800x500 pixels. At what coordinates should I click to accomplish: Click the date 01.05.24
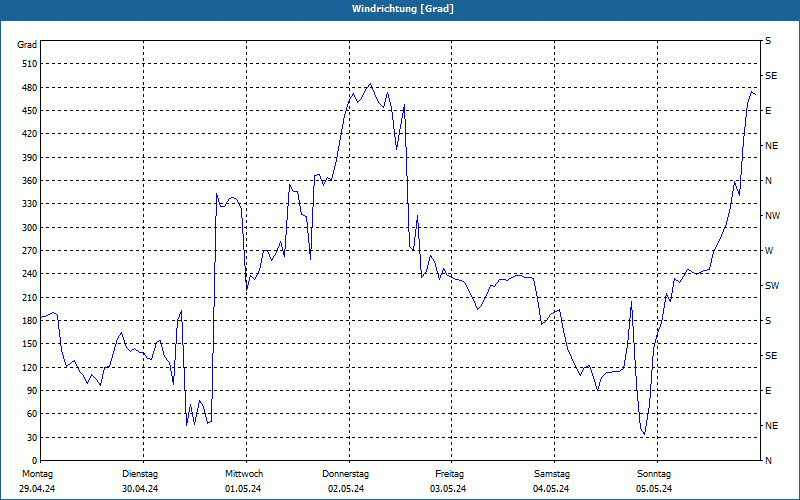[x=243, y=489]
